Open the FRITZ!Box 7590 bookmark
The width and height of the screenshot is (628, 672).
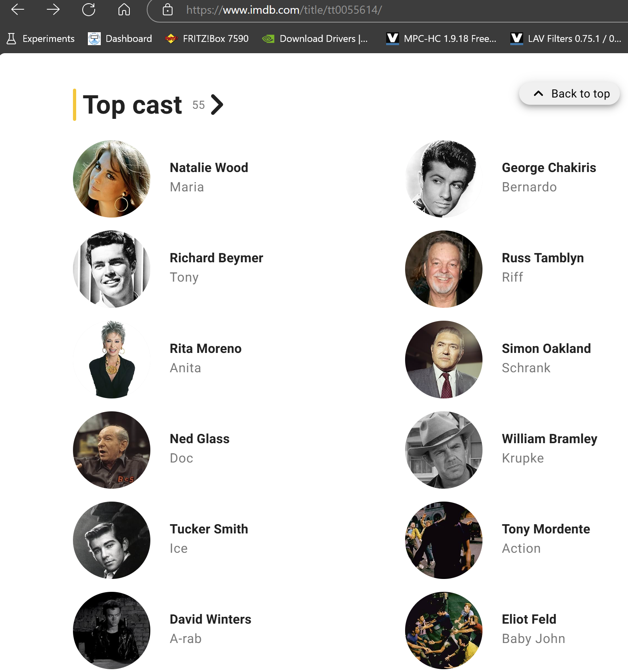207,39
